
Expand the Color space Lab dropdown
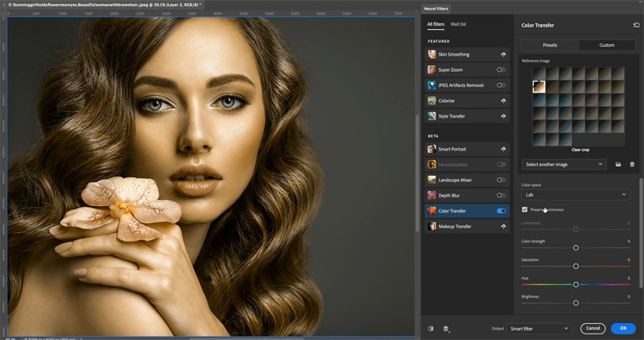pyautogui.click(x=576, y=195)
